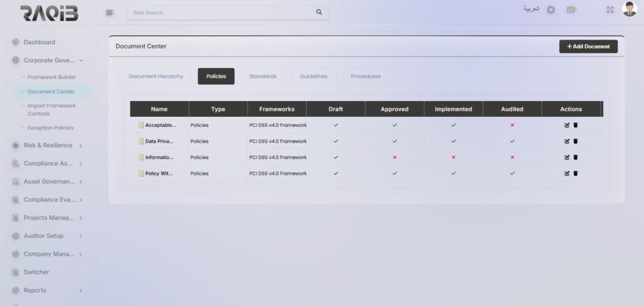Click the edit icon for Information policy row
The image size is (644, 306).
(567, 157)
